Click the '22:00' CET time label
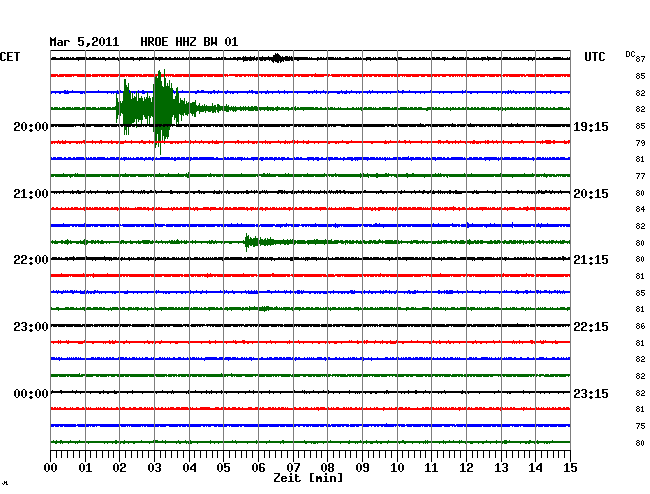650x494 pixels. (x=31, y=260)
